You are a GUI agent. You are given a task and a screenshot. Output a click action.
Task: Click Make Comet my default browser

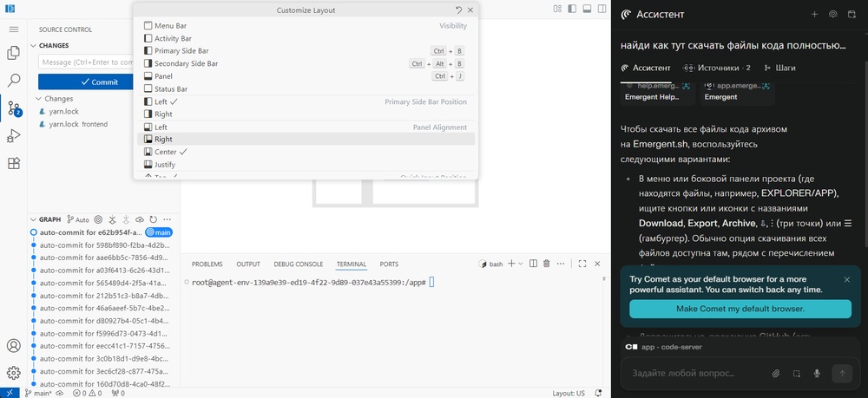point(740,309)
